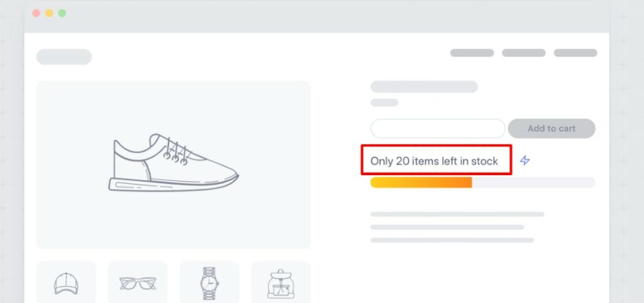Open the middle header navigation item
644x303 pixels.
[x=523, y=53]
